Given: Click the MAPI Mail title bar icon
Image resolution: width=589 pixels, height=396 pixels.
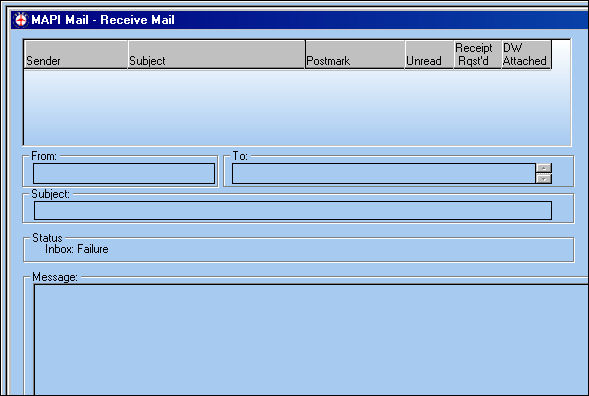Looking at the screenshot, I should click(x=21, y=20).
